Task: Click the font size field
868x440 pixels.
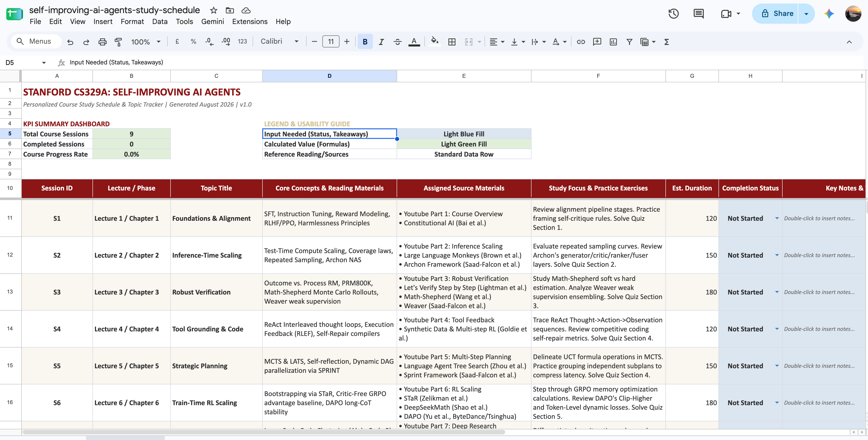Action: [x=331, y=42]
